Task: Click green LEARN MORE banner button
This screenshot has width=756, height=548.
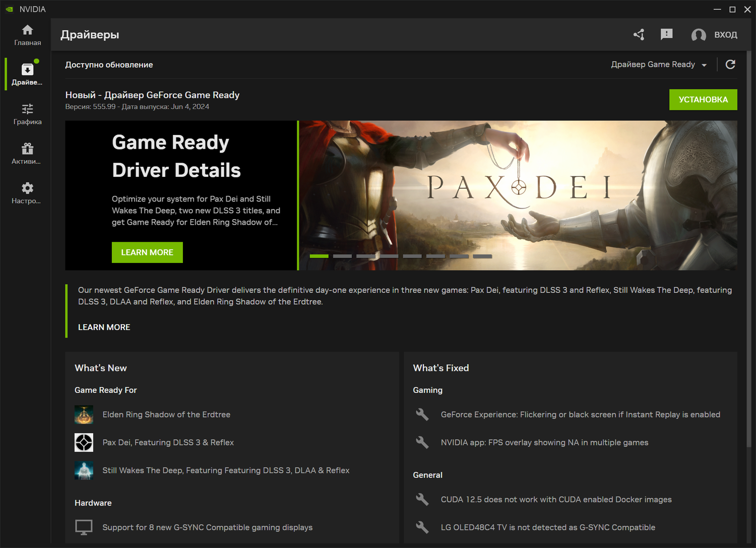Action: (x=147, y=252)
